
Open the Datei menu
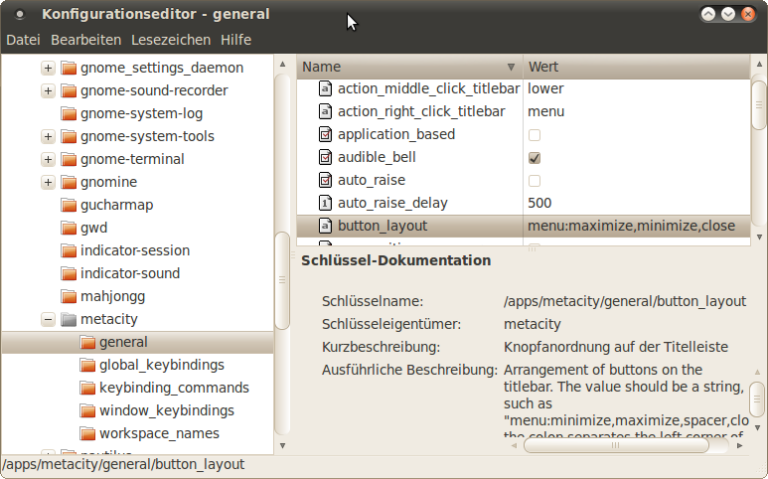tap(23, 40)
